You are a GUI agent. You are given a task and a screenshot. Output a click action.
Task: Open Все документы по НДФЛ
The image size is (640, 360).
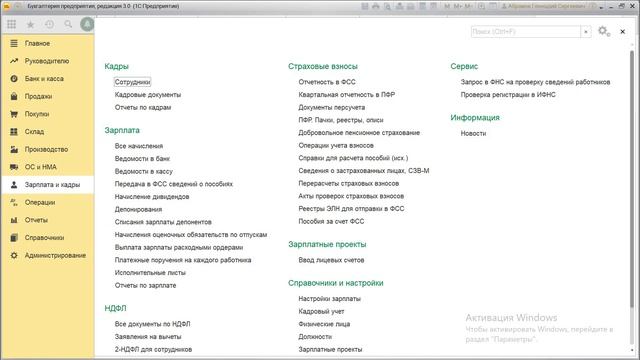(152, 324)
